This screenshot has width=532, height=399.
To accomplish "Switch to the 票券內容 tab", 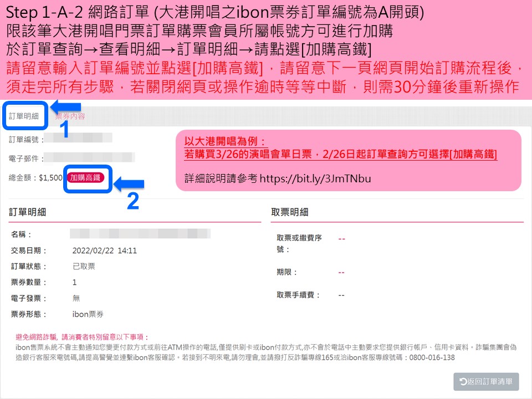I will point(70,116).
